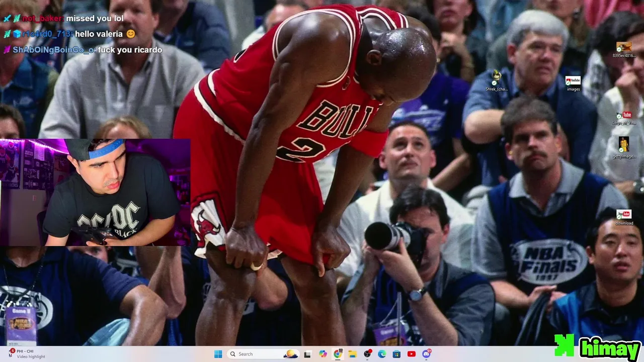Switch to OBS Studio on taskbar
The width and height of the screenshot is (644, 362).
[x=367, y=354]
